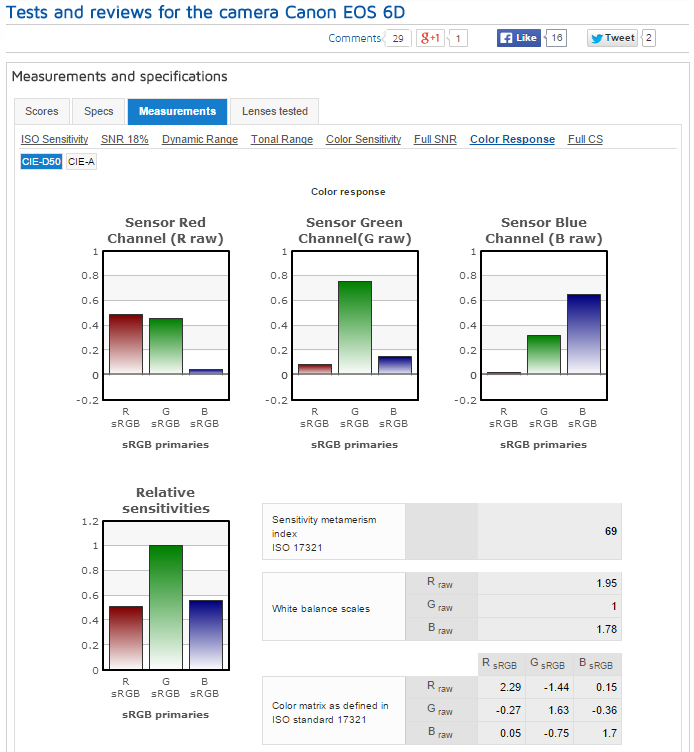Open ISO Sensitivity measurement
This screenshot has height=752, width=694.
click(x=55, y=139)
